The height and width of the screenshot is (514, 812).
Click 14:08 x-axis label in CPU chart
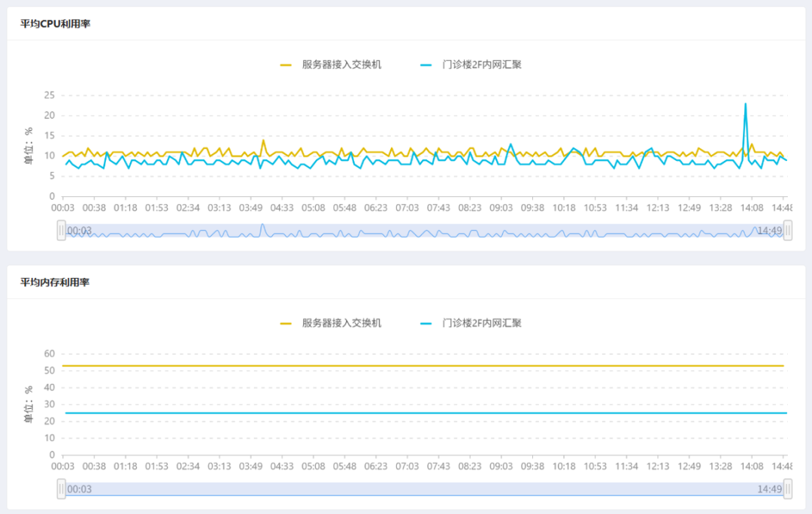[x=751, y=207]
